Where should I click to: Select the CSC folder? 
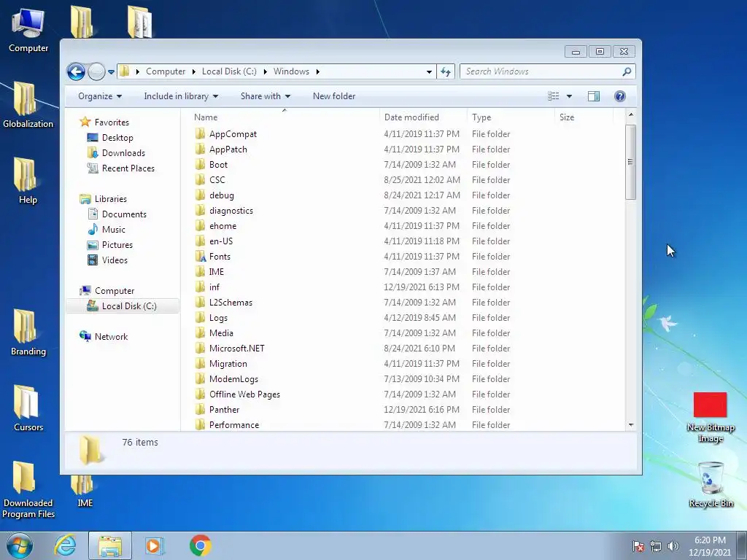tap(217, 180)
